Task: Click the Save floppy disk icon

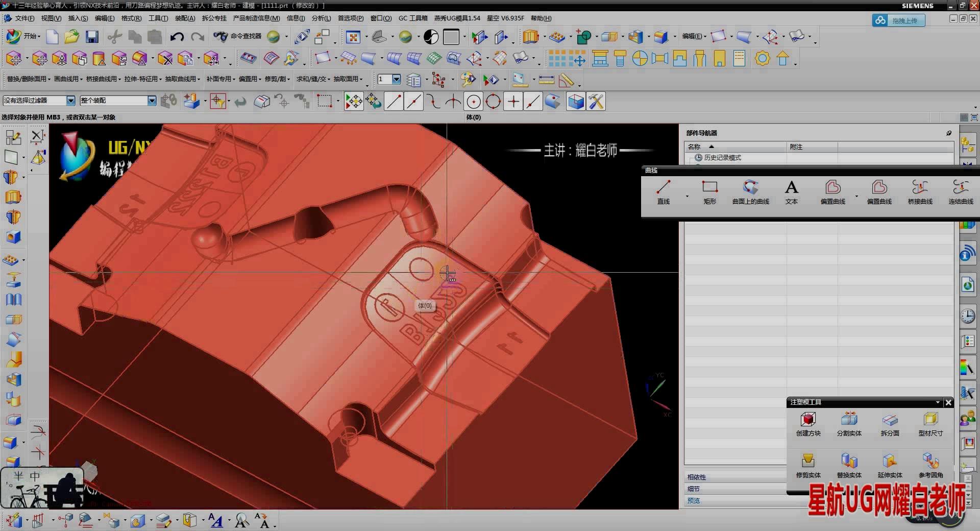Action: coord(92,37)
